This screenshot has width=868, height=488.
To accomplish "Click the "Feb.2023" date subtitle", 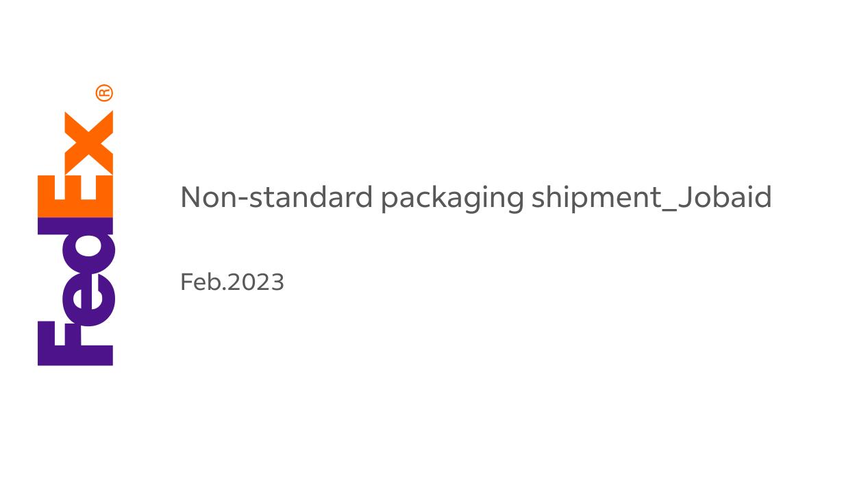I will [232, 282].
